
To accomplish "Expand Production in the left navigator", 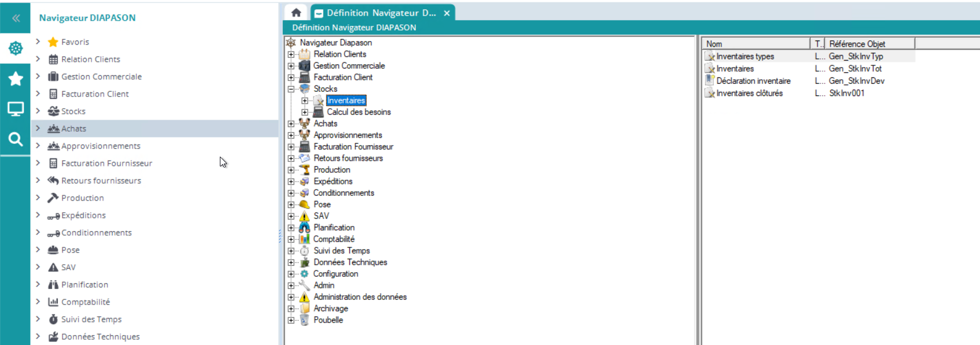I will pyautogui.click(x=38, y=198).
